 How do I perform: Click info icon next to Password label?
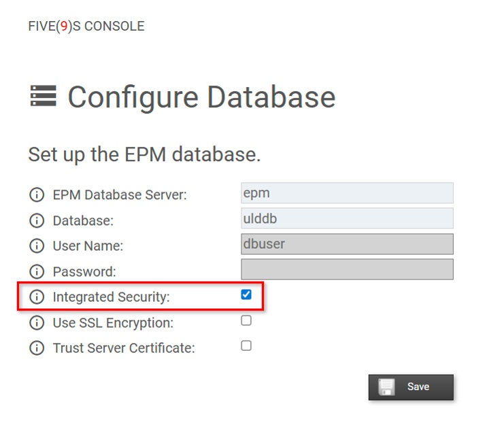coord(37,272)
